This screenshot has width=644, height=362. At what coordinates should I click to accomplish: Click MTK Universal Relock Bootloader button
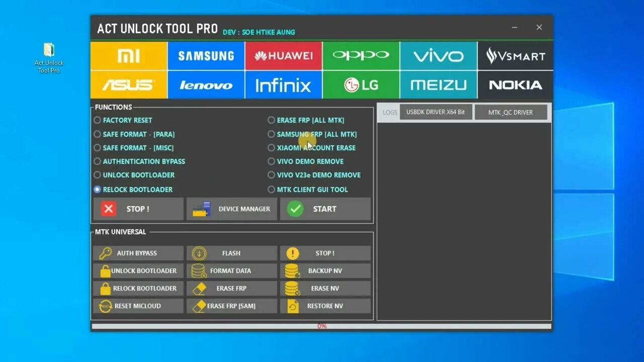(x=138, y=288)
